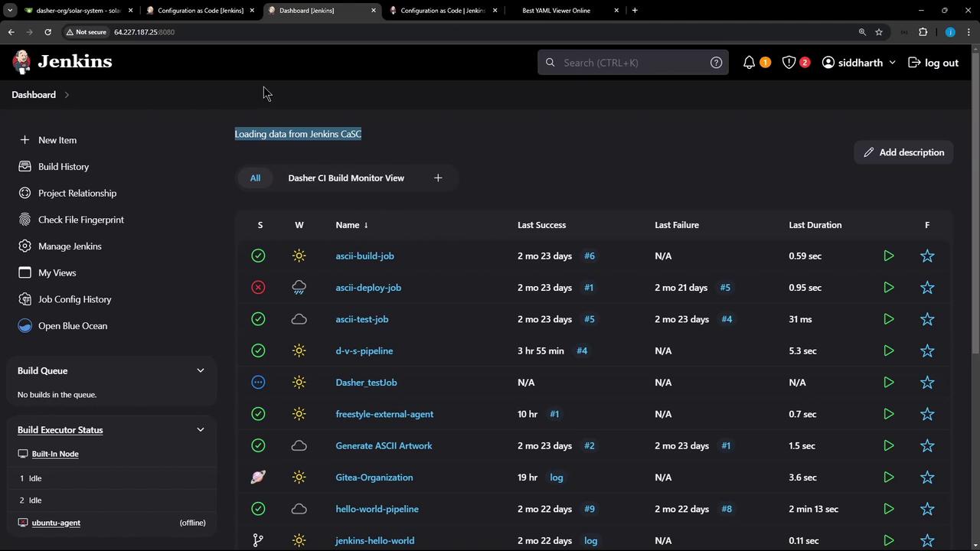Click the log out link
The image size is (980, 551).
(x=933, y=63)
